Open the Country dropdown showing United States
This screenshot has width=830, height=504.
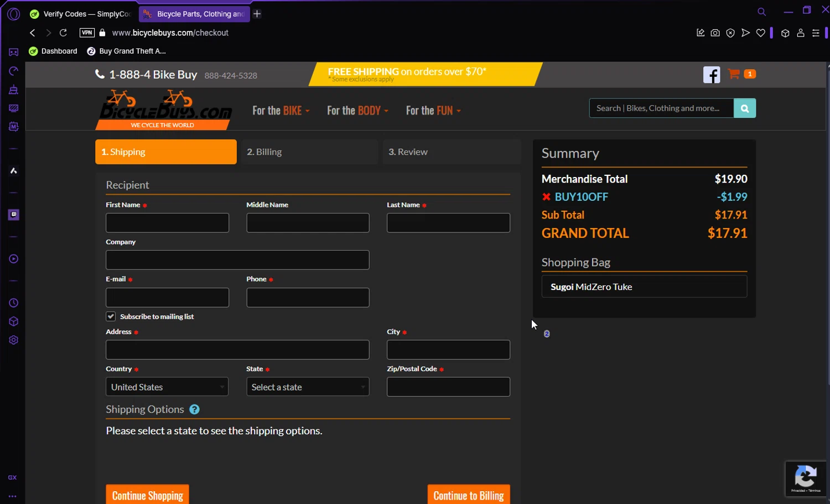point(167,387)
